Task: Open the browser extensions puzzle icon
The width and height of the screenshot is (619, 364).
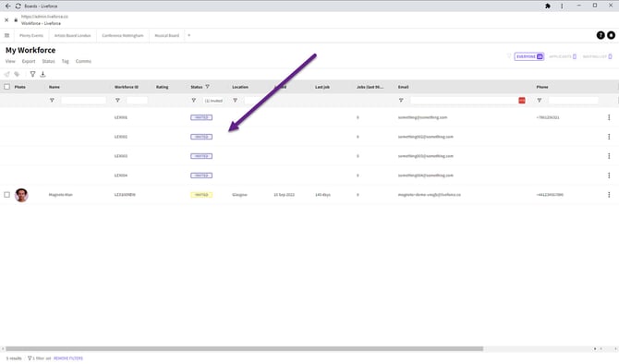Action: [x=548, y=6]
